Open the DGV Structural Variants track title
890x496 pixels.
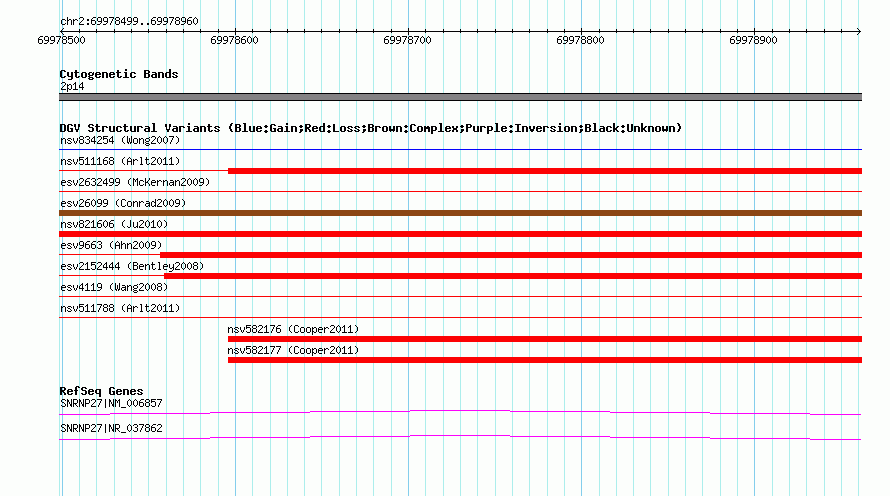(x=371, y=128)
